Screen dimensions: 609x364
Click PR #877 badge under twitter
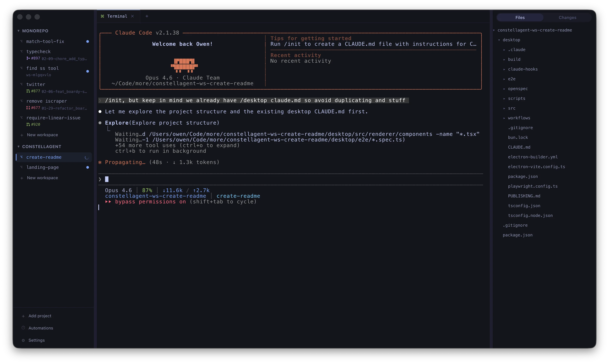click(33, 91)
